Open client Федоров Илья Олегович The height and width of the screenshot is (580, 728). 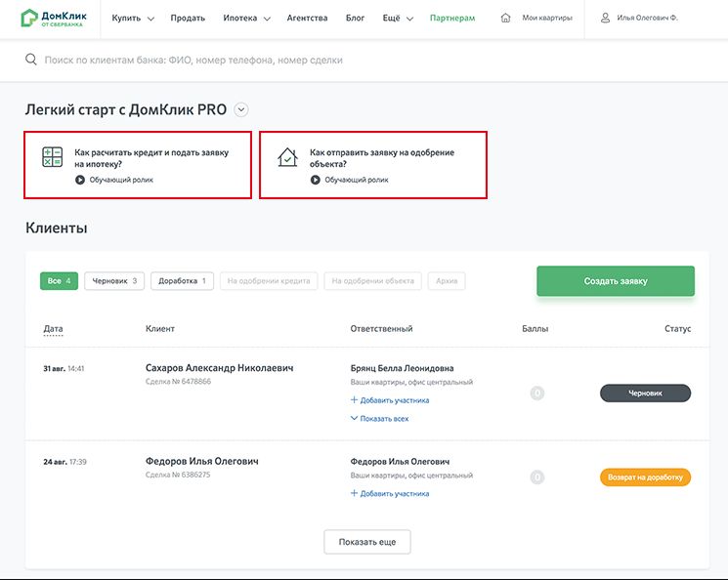202,461
